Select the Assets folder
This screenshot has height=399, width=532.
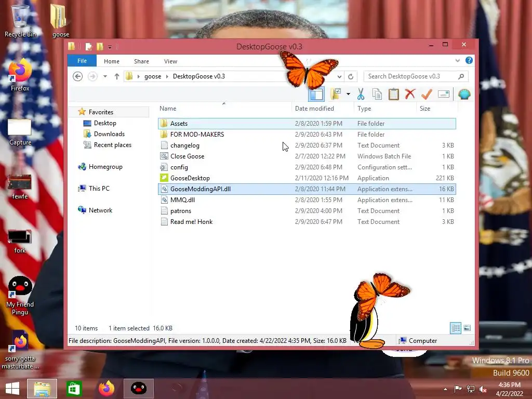(x=307, y=124)
